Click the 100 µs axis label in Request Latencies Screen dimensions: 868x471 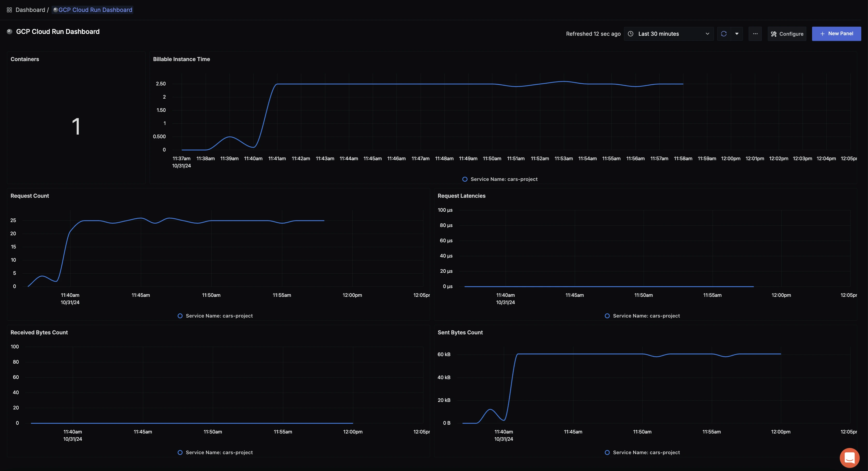click(445, 210)
